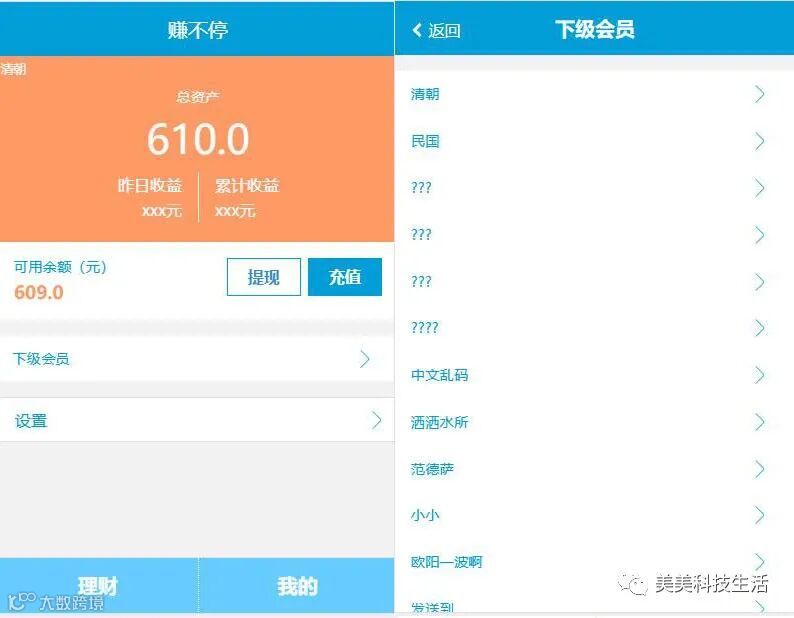This screenshot has height=618, width=794.
Task: Tap the 610.0 total assets figure
Action: (198, 139)
